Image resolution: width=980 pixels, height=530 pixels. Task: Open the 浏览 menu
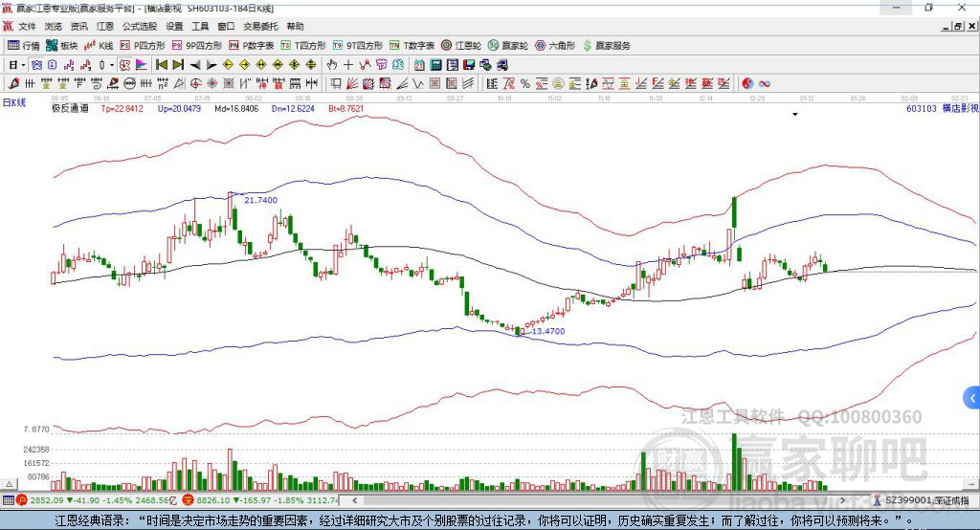[54, 26]
